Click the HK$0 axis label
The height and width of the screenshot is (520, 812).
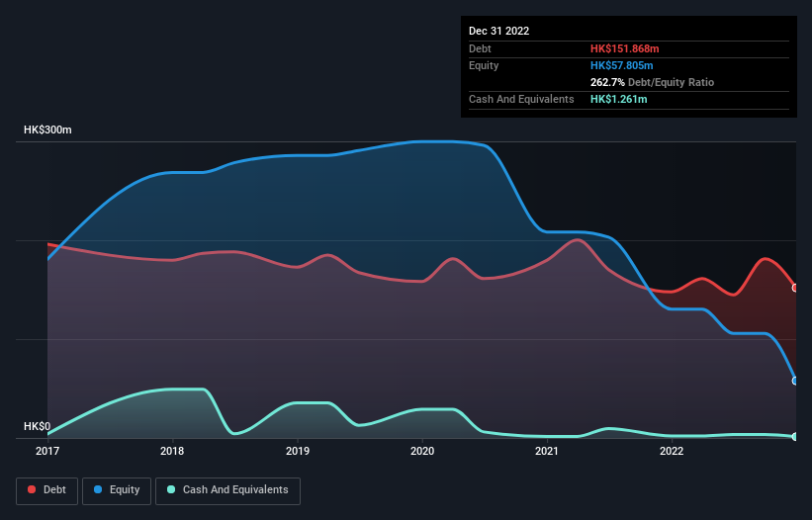pyautogui.click(x=38, y=426)
